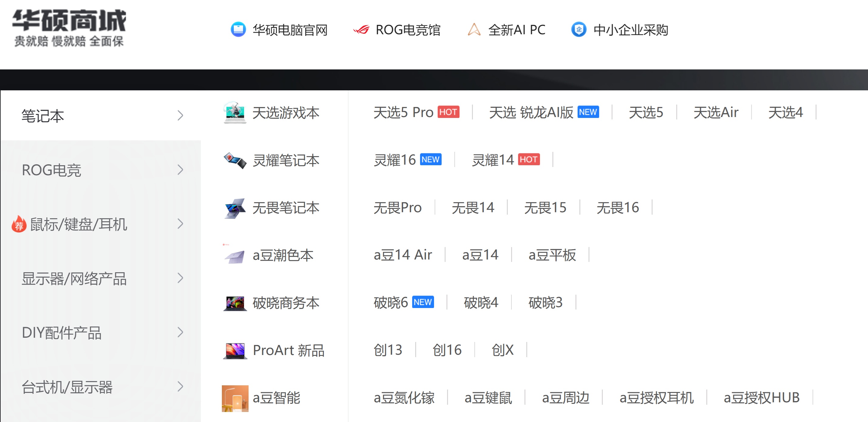Click the 创13 model
The width and height of the screenshot is (868, 422).
click(x=388, y=350)
